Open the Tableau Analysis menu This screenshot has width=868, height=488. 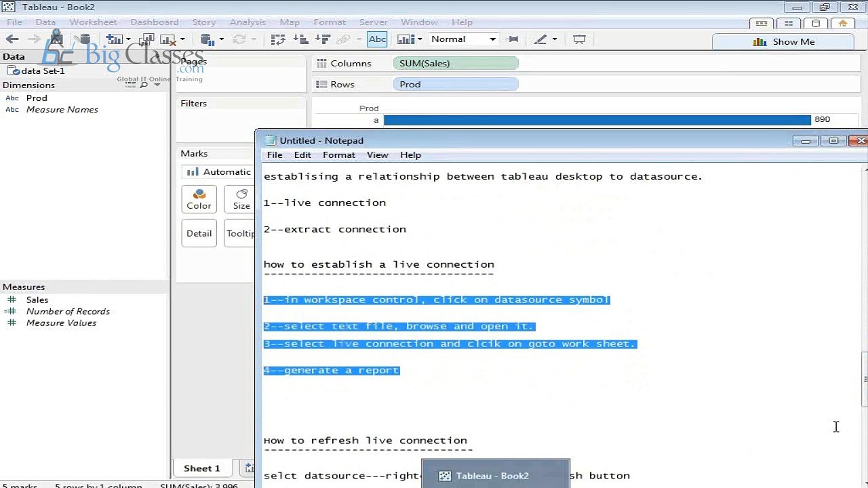248,22
